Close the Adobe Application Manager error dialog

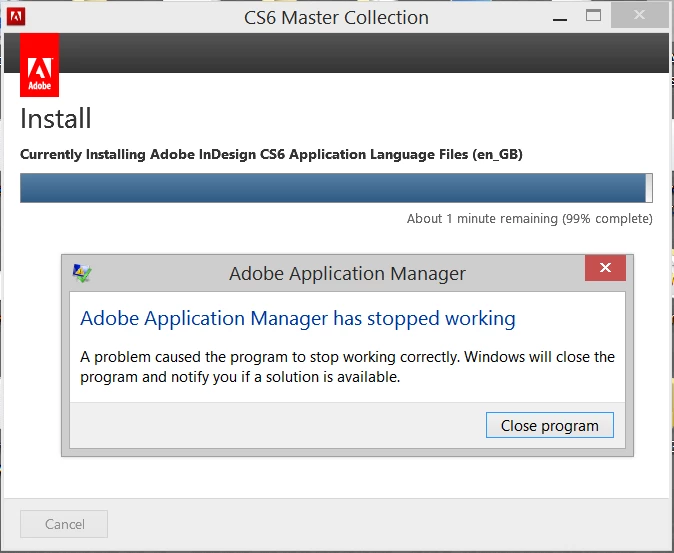[x=605, y=268]
